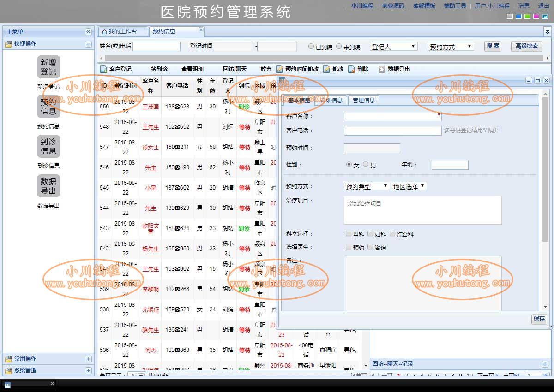554x392 pixels.
Task: Check the 预约 doctor checkbox
Action: (349, 247)
